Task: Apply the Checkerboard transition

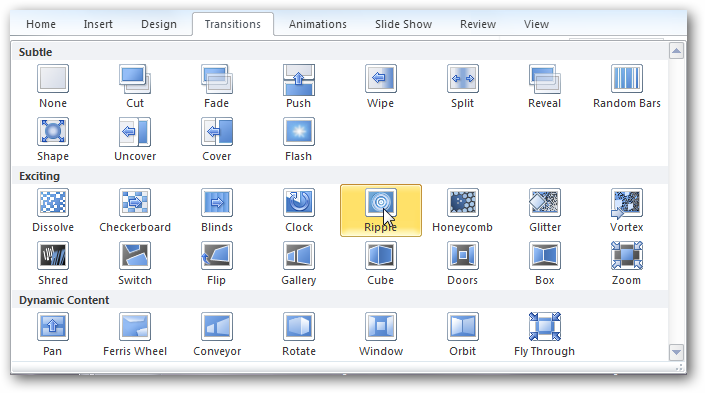Action: click(135, 210)
